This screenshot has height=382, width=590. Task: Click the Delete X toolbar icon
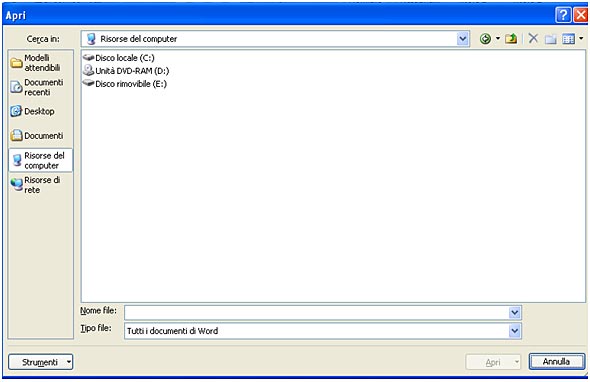533,38
